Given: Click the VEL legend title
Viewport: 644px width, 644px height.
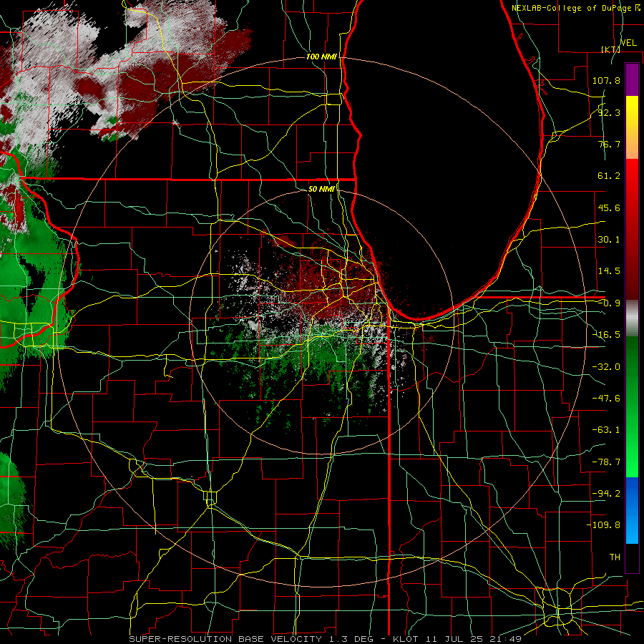Looking at the screenshot, I should [x=628, y=43].
